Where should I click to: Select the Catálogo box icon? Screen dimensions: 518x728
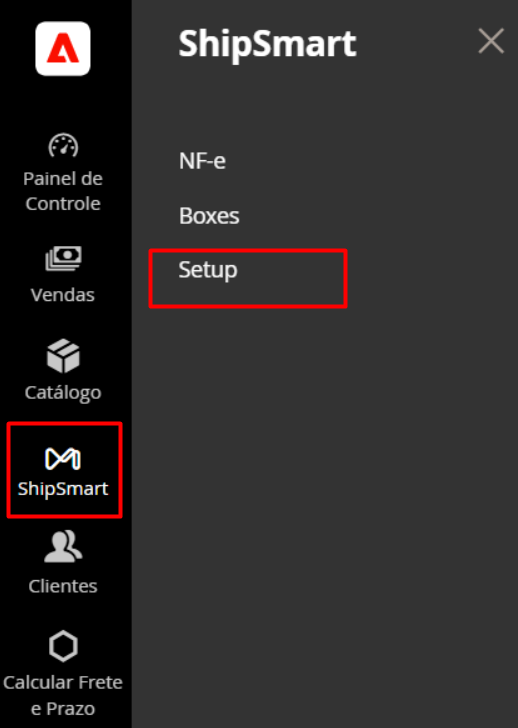63,356
